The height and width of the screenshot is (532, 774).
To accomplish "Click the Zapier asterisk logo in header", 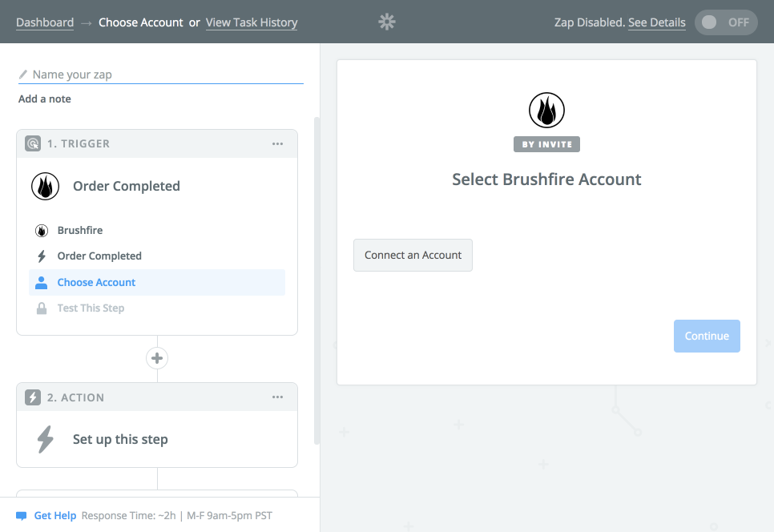I will tap(387, 22).
